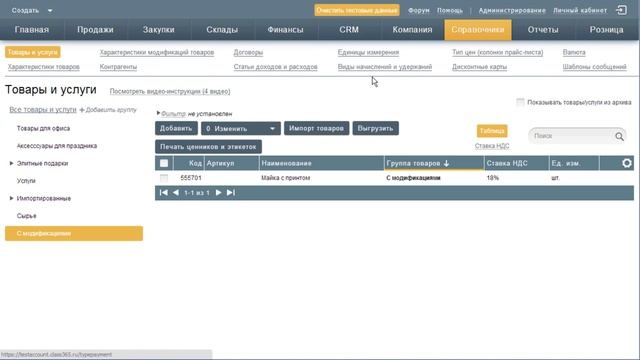Open the Закупки tab

[159, 30]
